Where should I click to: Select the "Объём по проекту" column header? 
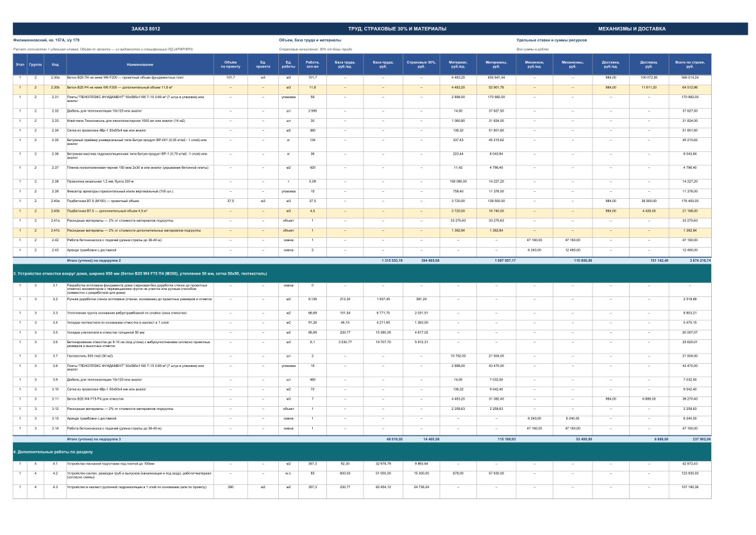tap(230, 64)
